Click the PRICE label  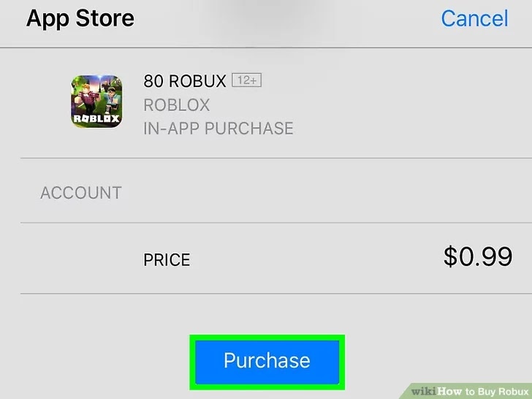click(x=167, y=260)
